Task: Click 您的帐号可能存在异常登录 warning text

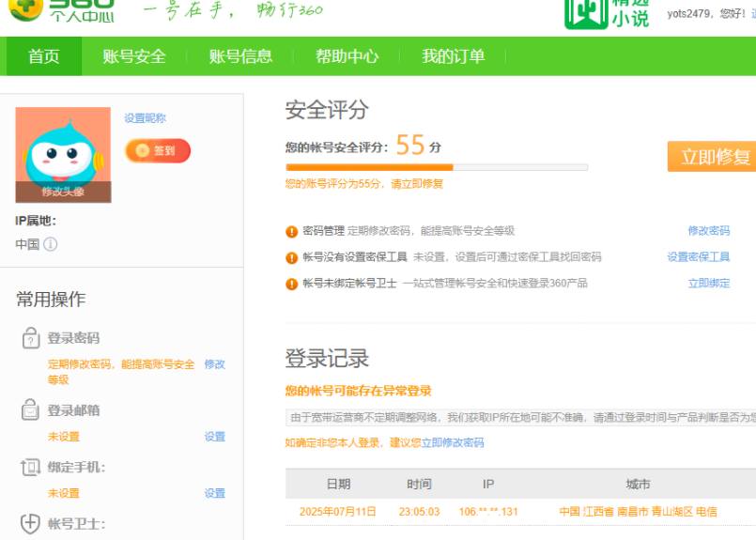Action: pos(358,391)
